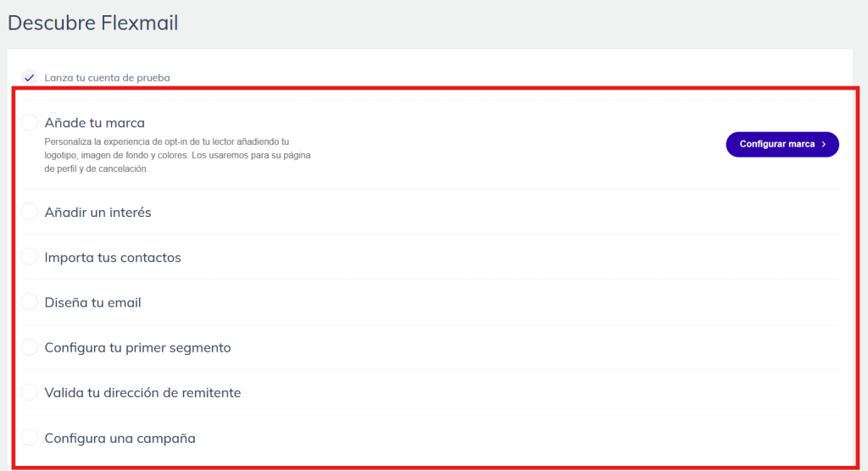Expand the Añadir un interés step
Image resolution: width=868 pixels, height=471 pixels.
[x=98, y=212]
